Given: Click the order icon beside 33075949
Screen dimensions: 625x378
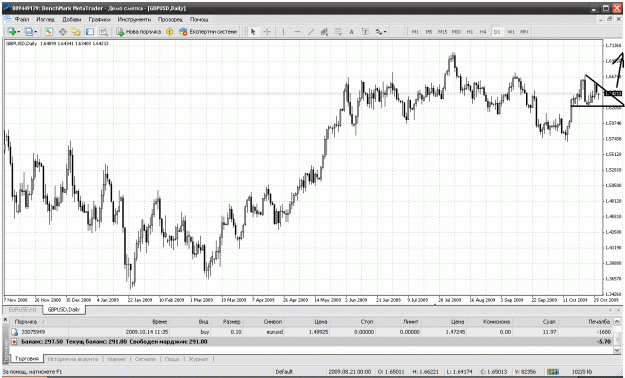Looking at the screenshot, I should [15, 332].
